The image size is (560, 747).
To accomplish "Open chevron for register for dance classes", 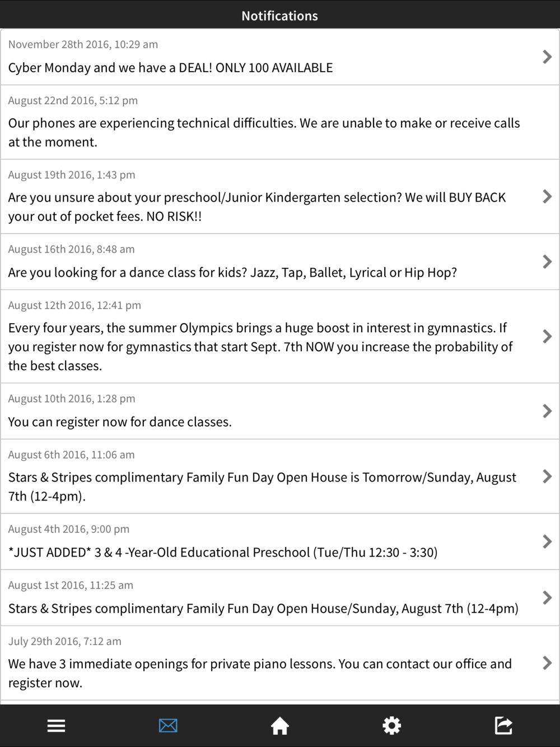I will pos(547,411).
